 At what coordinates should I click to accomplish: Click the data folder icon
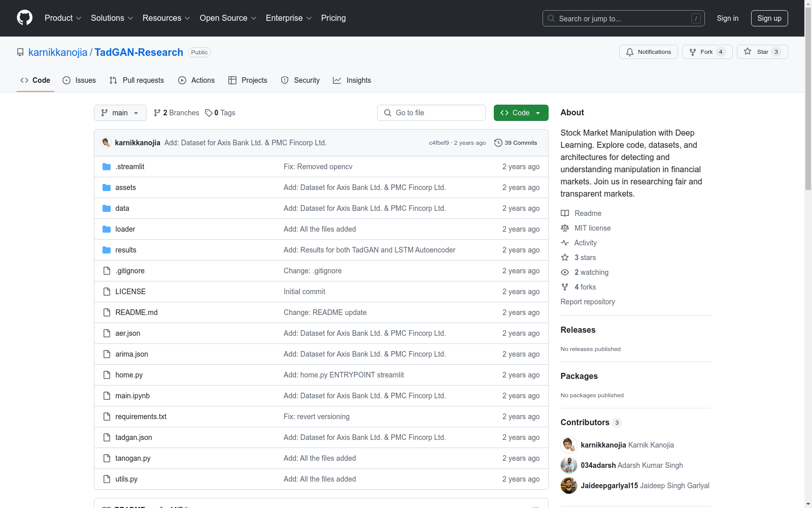(x=107, y=208)
